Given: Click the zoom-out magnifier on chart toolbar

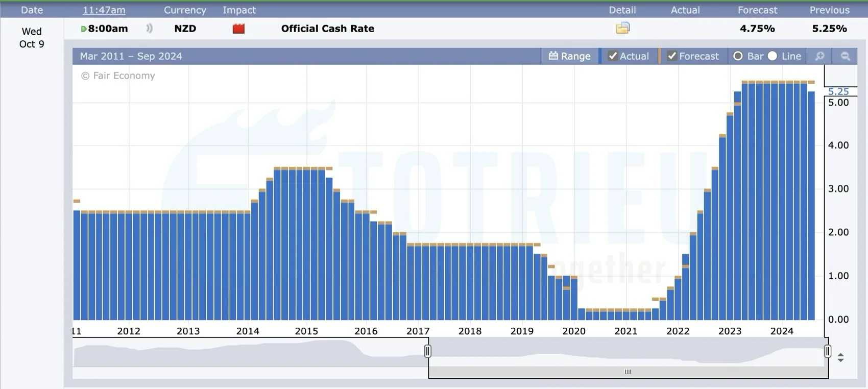Looking at the screenshot, I should (846, 56).
